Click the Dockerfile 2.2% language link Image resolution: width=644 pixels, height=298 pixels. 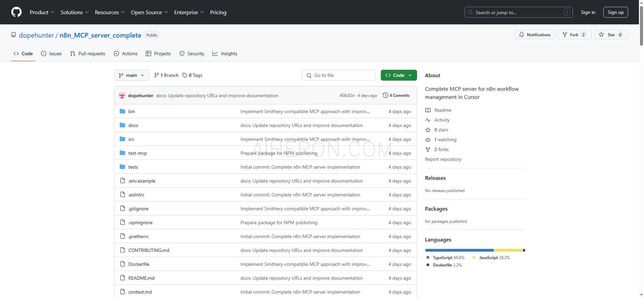coord(444,265)
